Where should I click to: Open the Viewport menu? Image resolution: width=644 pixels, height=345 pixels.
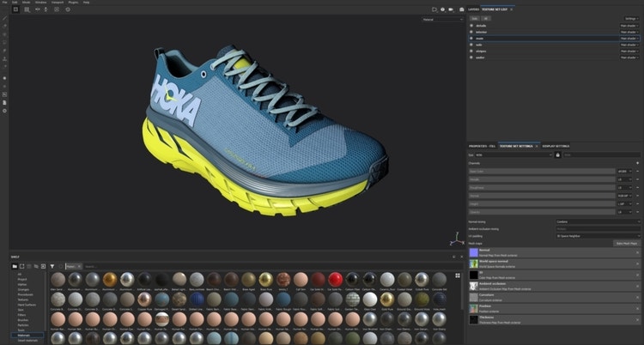58,3
